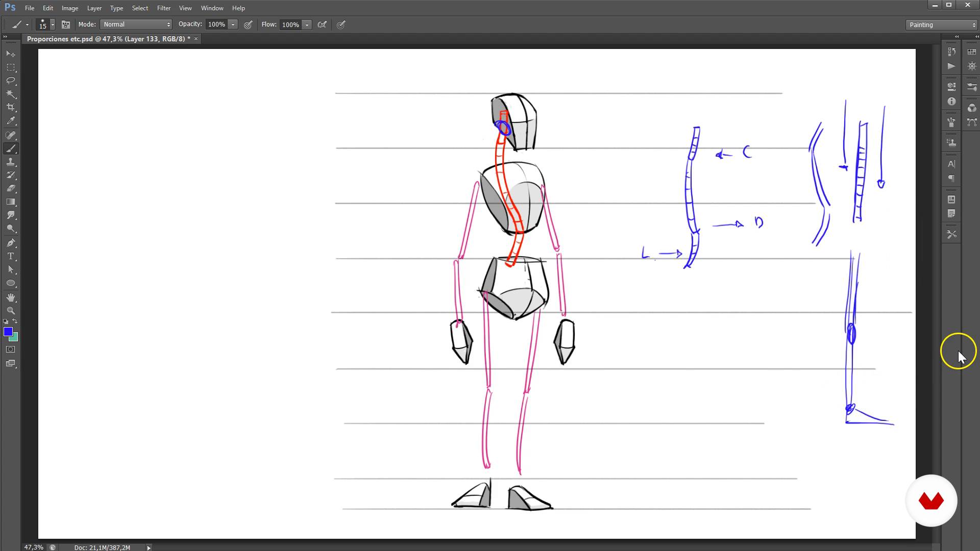The image size is (980, 551).
Task: Select the Clone Stamp tool
Action: pyautogui.click(x=11, y=162)
